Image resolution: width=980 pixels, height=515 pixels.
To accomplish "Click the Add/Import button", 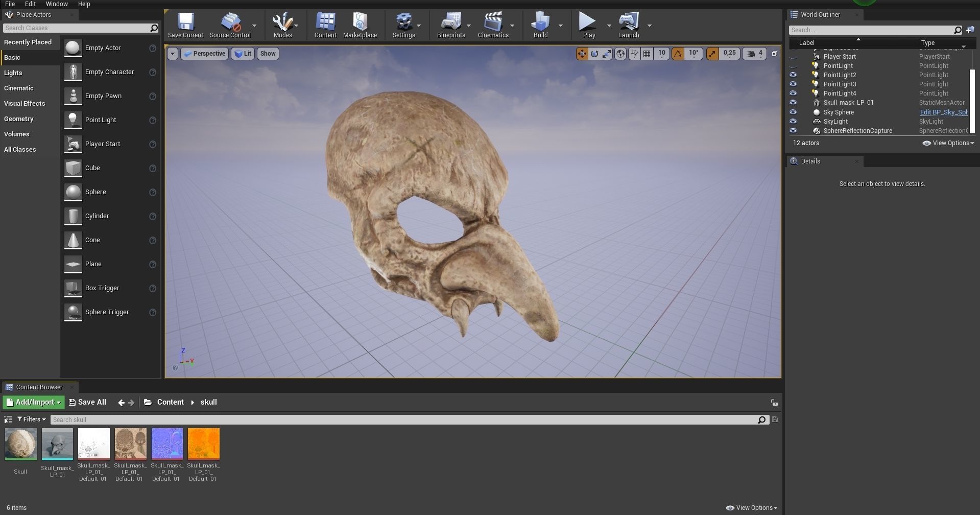I will click(34, 403).
